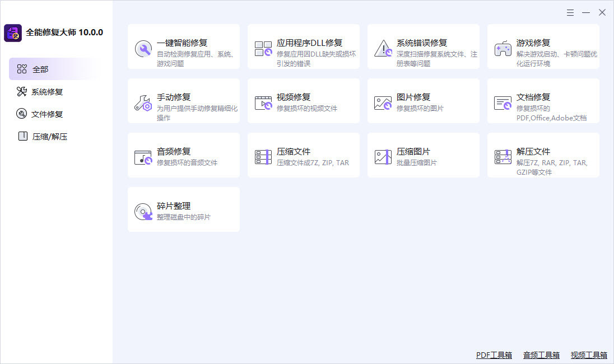
Task: Click the 压缩文件 archive icon
Action: tap(263, 157)
